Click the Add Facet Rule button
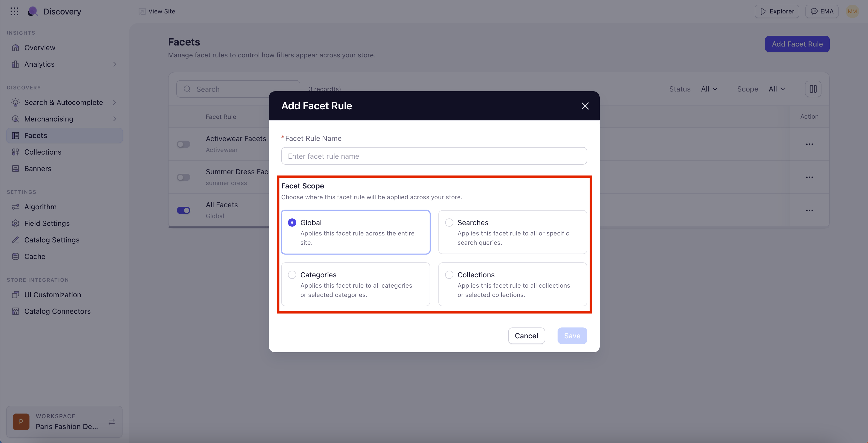The width and height of the screenshot is (868, 443). pyautogui.click(x=797, y=44)
